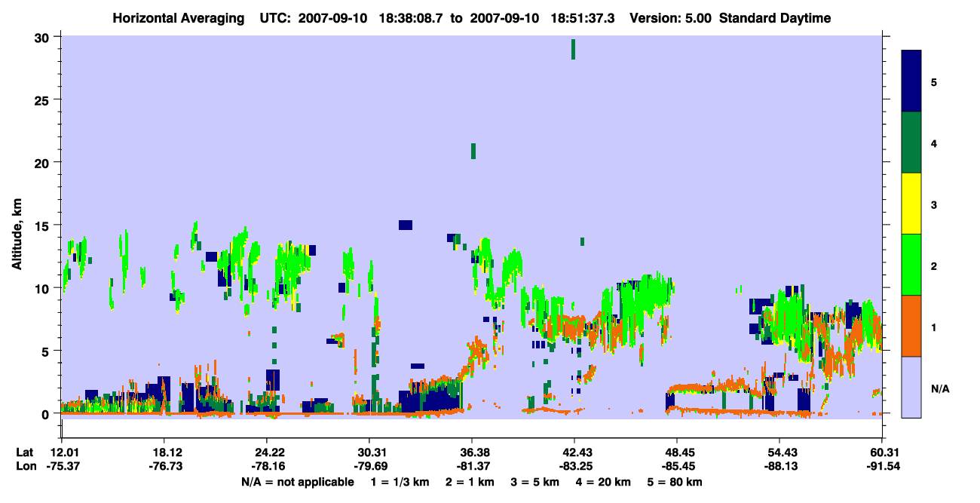The image size is (980, 503).
Task: Click the longitude value -83.25
Action: tap(574, 466)
